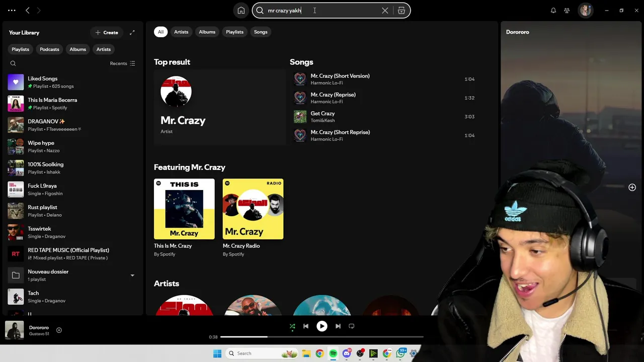Open Gustavo 51 artist link
644x362 pixels.
click(39, 334)
